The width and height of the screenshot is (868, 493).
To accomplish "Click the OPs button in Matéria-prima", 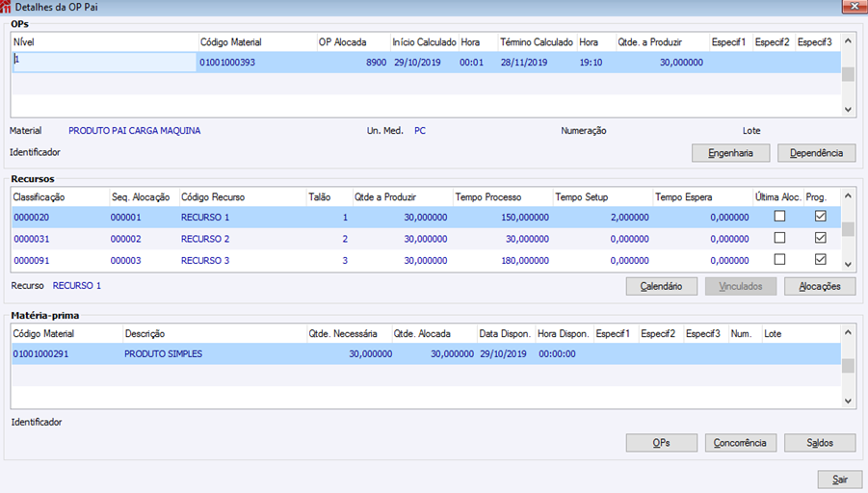I will tap(662, 443).
